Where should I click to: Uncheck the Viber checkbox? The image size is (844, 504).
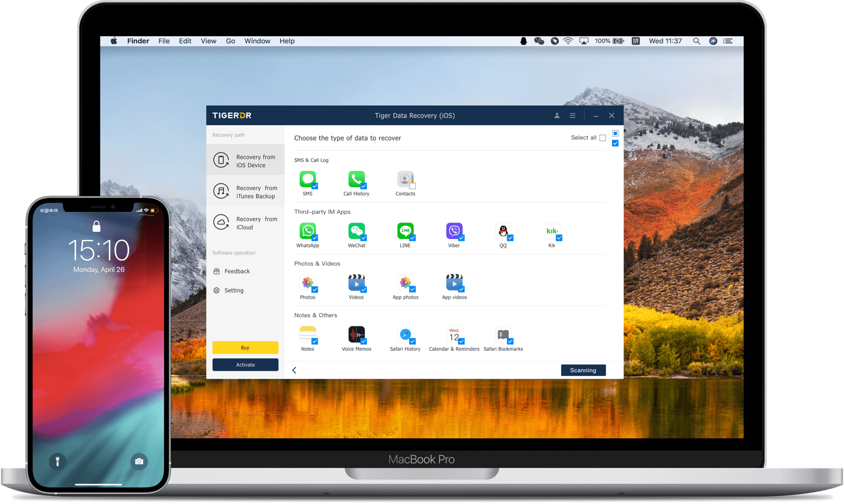point(462,238)
